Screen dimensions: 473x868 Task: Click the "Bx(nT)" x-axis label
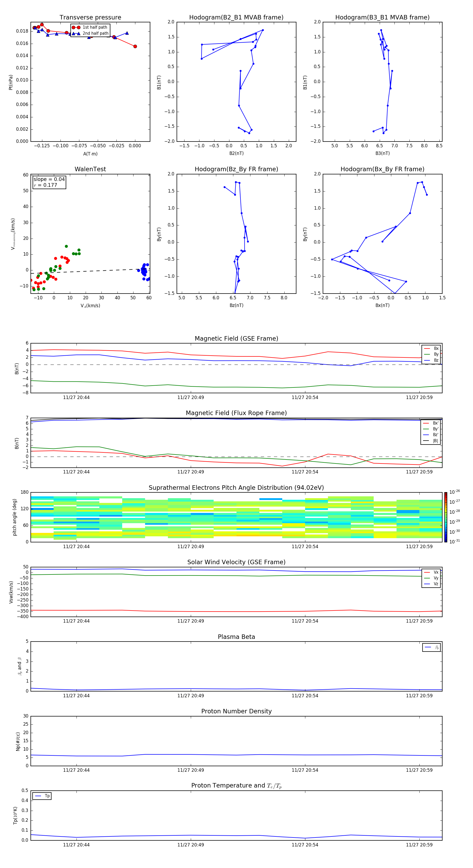[382, 305]
